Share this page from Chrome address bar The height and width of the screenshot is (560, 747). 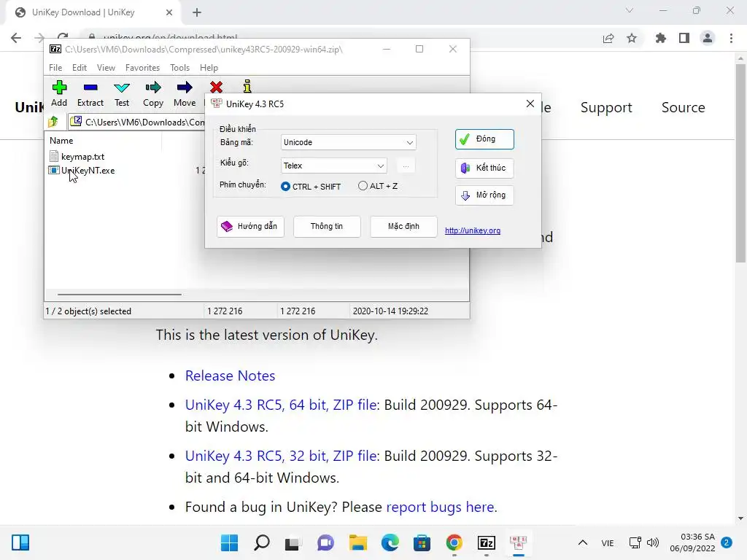coord(608,38)
